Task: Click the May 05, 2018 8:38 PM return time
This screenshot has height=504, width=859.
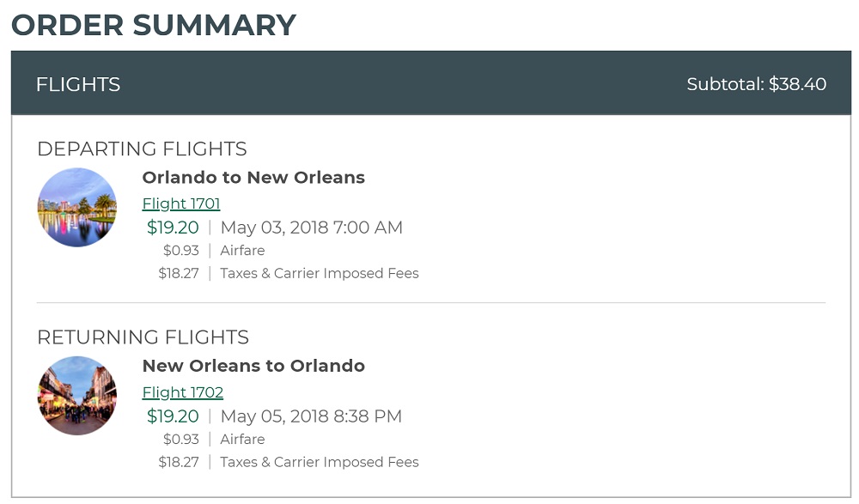Action: click(311, 416)
